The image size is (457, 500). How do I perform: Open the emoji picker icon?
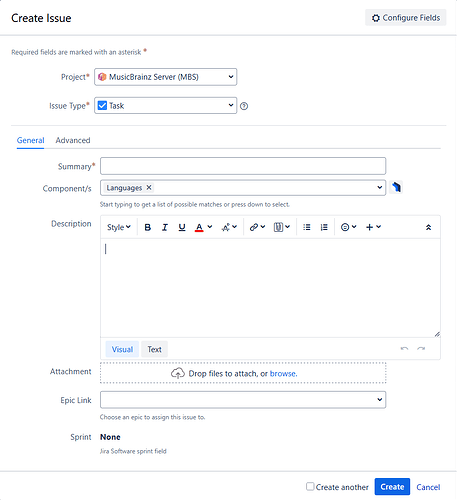pyautogui.click(x=349, y=227)
